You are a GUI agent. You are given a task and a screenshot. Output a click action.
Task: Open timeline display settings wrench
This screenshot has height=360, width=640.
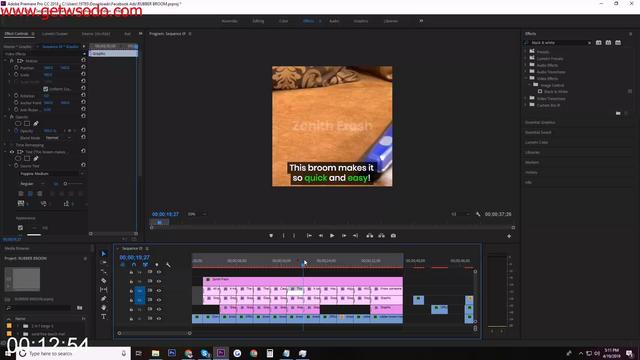coord(168,265)
